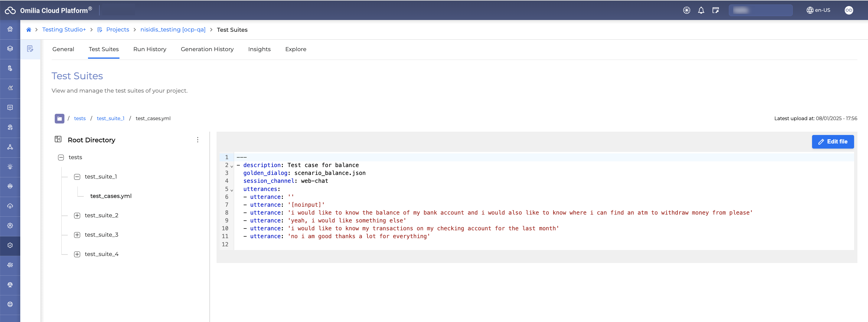
Task: Click the Edit file button
Action: click(x=833, y=142)
